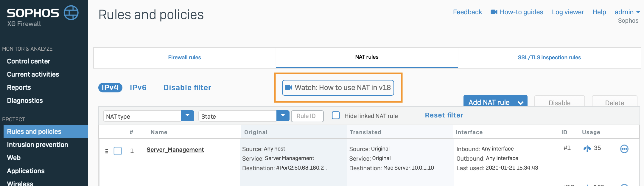Click the How-to guides video camera icon

tap(494, 12)
